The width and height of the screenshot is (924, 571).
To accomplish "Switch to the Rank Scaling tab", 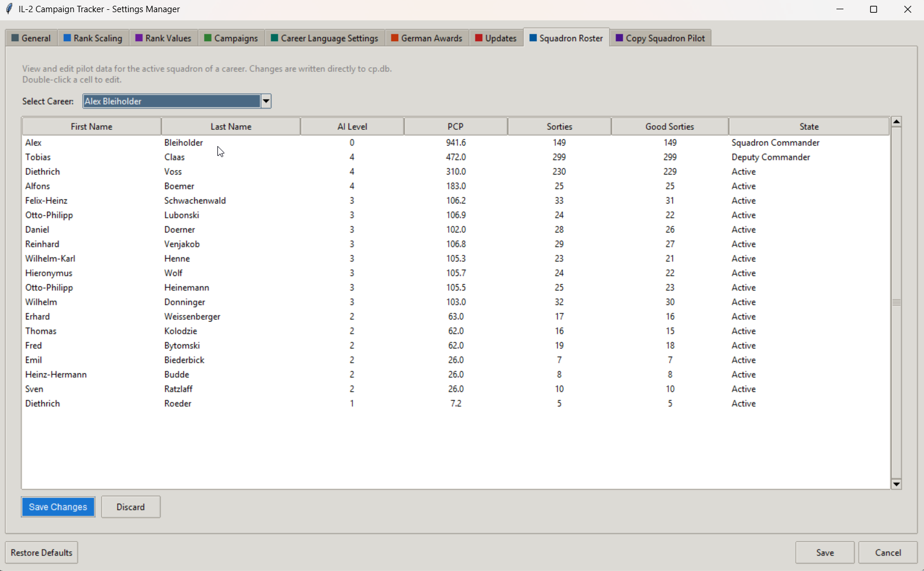I will [93, 38].
